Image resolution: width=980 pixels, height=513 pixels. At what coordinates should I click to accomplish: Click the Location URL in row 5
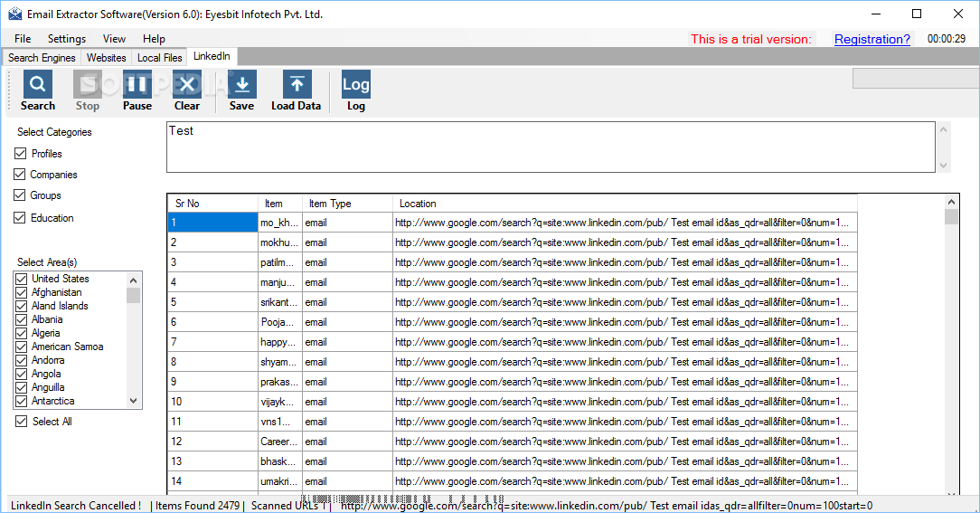coord(625,302)
